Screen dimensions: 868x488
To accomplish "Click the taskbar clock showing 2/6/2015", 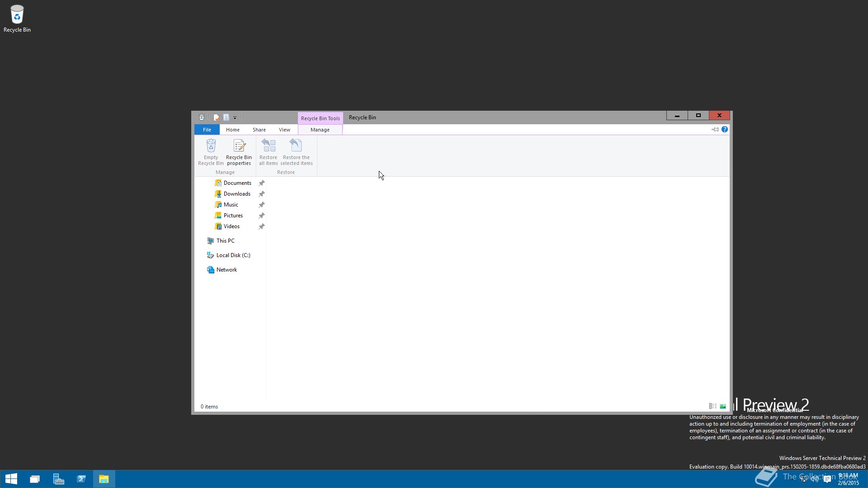I will tap(848, 479).
